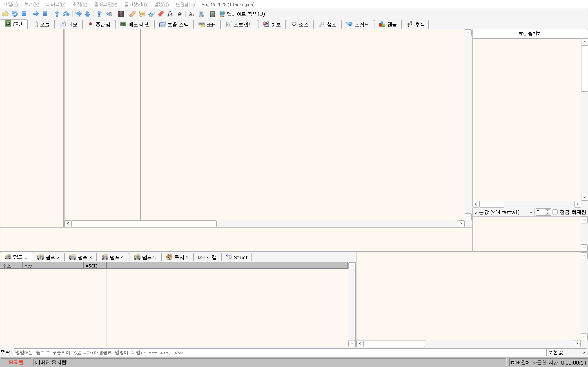Click the open file folder icon
This screenshot has height=367, width=588.
coord(5,14)
